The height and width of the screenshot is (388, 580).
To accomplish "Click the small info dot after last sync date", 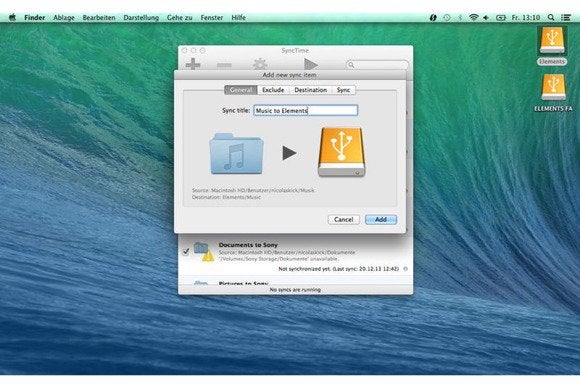I will click(405, 269).
